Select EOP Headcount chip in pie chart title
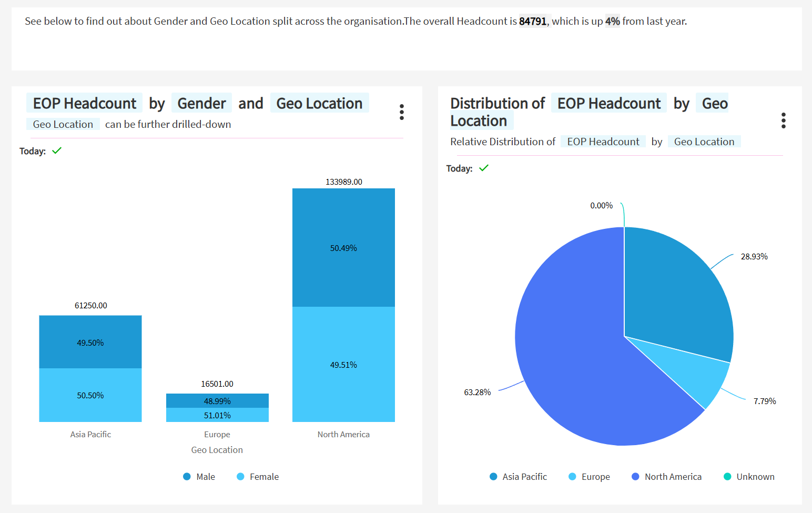The height and width of the screenshot is (513, 812). pyautogui.click(x=609, y=103)
